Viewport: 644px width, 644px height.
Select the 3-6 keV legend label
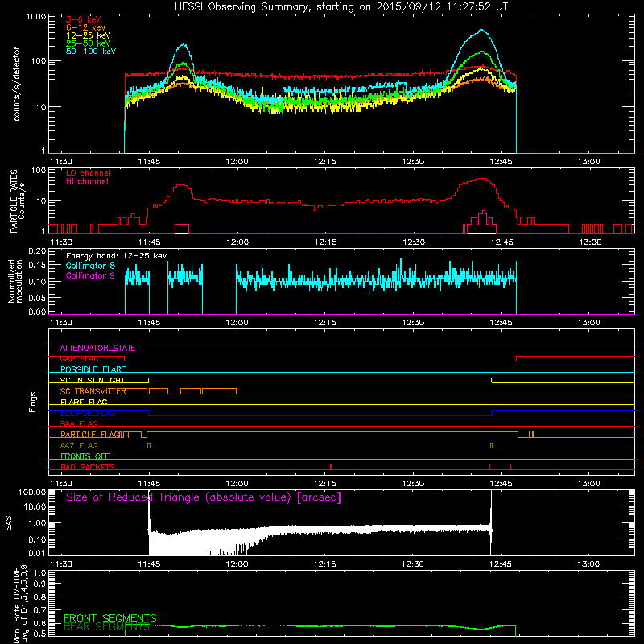pyautogui.click(x=83, y=19)
